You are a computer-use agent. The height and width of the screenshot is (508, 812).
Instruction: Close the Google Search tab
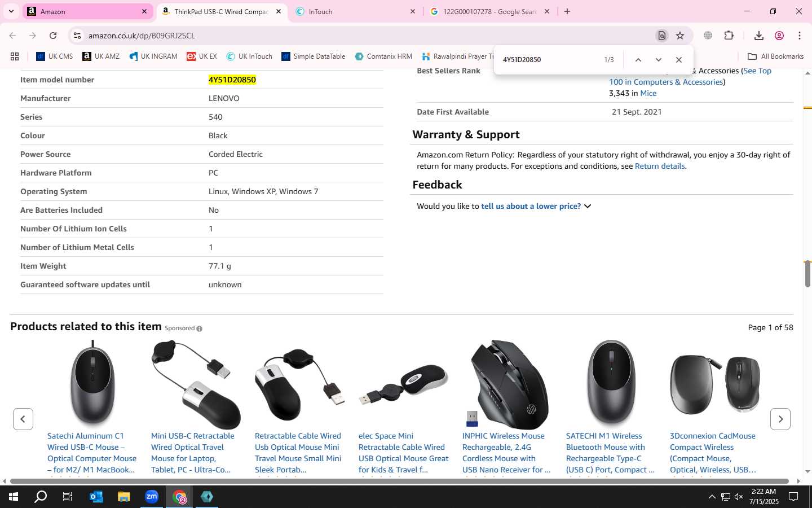(x=546, y=11)
